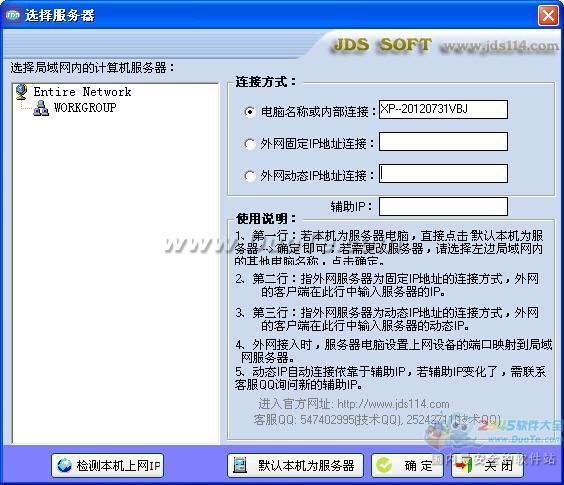Select 外网固定IP地址连接 radio button
Screen dimensions: 564x485
tap(250, 144)
